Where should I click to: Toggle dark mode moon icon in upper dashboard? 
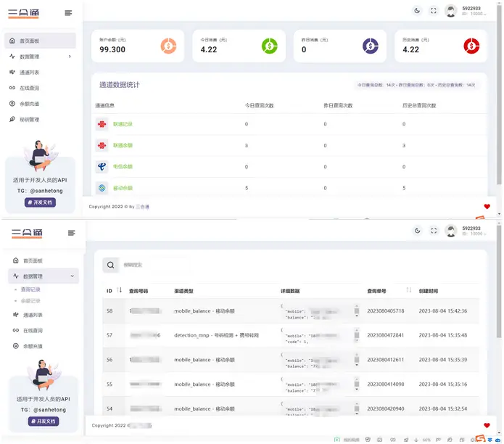pos(417,11)
